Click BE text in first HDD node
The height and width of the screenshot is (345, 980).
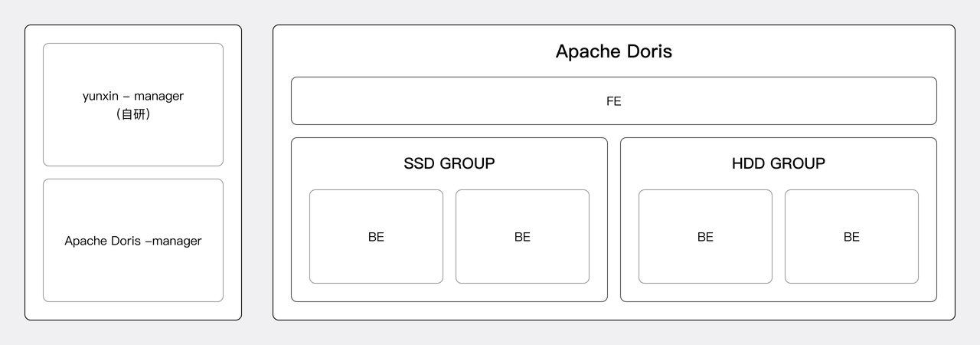point(705,237)
